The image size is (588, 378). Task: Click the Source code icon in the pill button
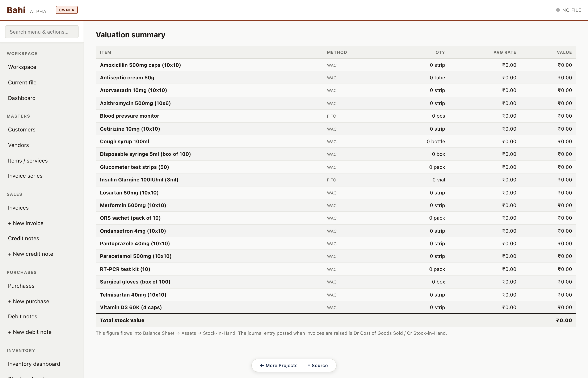tap(309, 365)
